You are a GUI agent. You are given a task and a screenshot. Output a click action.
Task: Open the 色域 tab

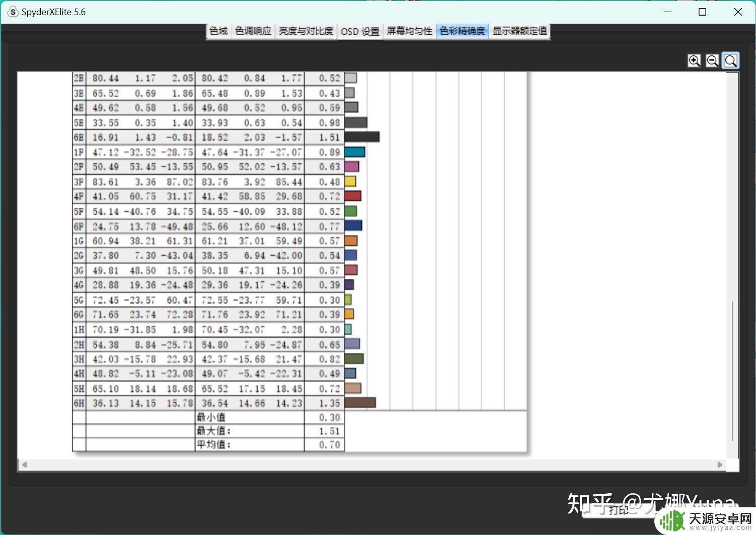coord(219,31)
